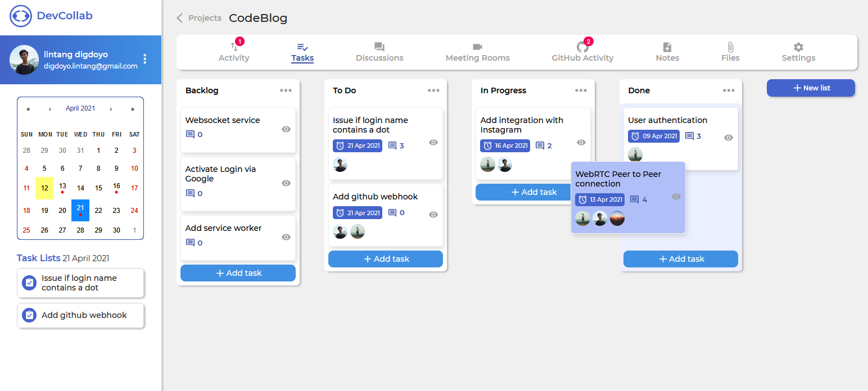The width and height of the screenshot is (868, 391).
Task: Add a task to the To Do list
Action: click(385, 258)
